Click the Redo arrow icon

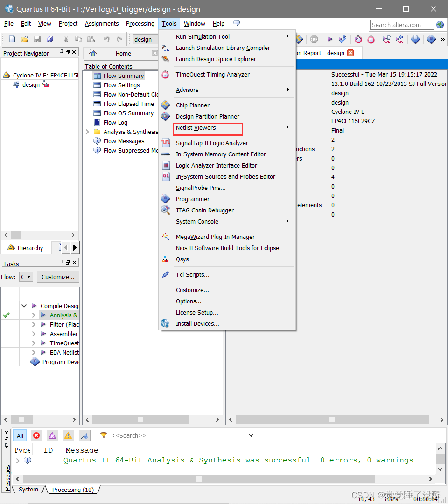pos(119,39)
